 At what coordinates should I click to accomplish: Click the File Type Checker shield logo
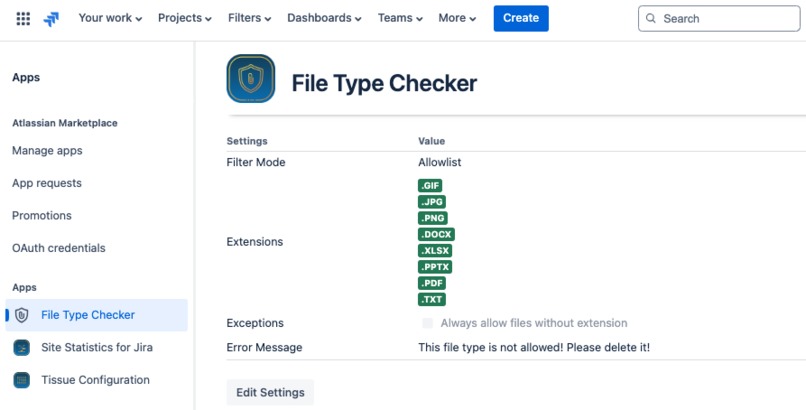[251, 79]
